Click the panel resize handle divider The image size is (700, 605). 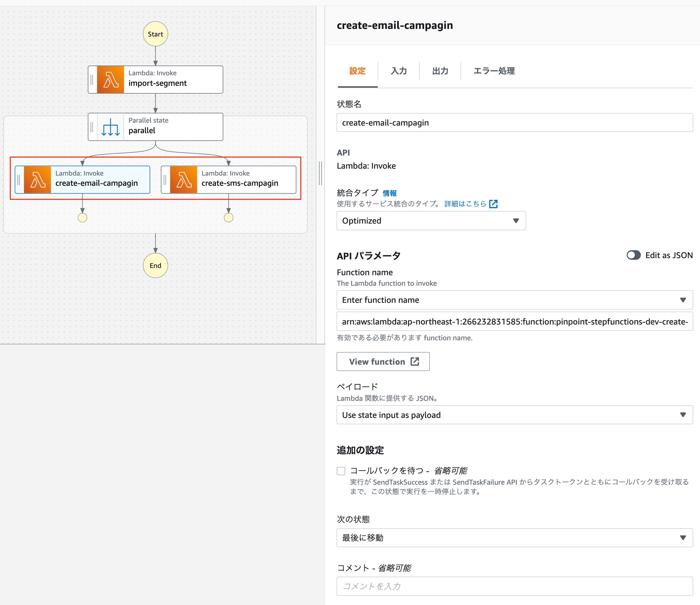tap(320, 173)
